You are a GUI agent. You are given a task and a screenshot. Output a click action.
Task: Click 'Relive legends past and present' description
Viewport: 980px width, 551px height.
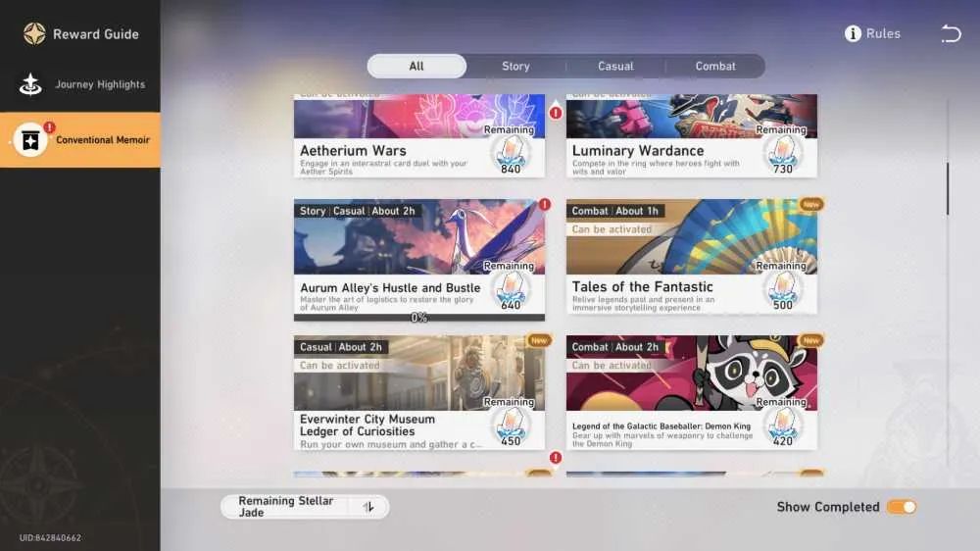[x=643, y=303]
